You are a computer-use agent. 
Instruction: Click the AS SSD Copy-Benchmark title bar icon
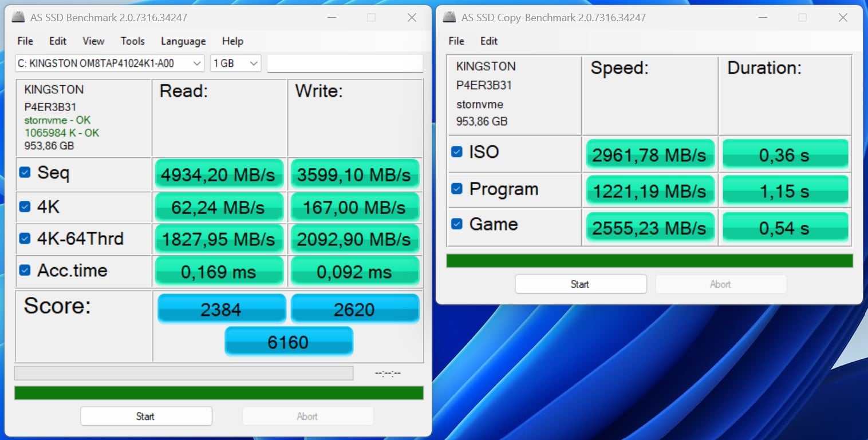click(x=449, y=18)
